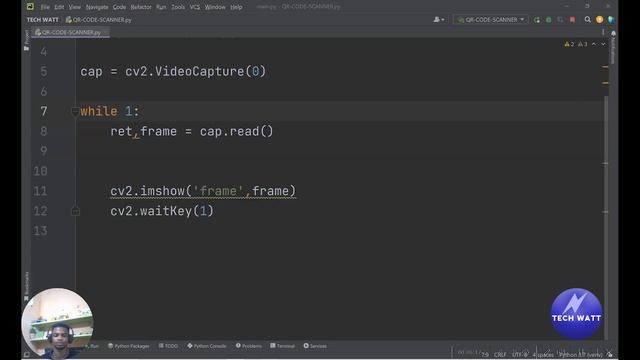Open the Project tool window sidebar button
The width and height of the screenshot is (640, 360).
[x=27, y=40]
